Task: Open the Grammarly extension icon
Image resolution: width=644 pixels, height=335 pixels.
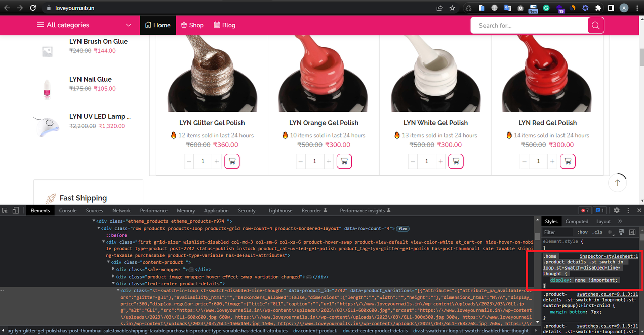Action: pos(546,8)
